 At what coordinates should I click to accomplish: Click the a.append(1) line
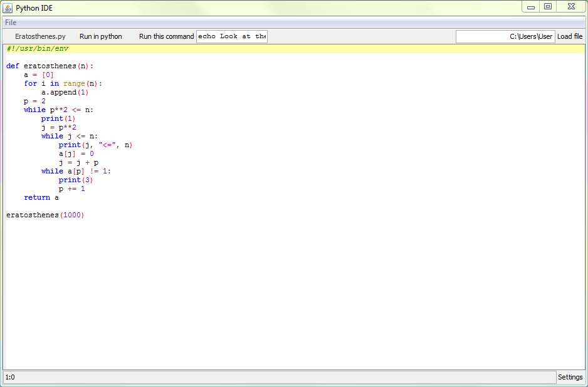coord(65,92)
